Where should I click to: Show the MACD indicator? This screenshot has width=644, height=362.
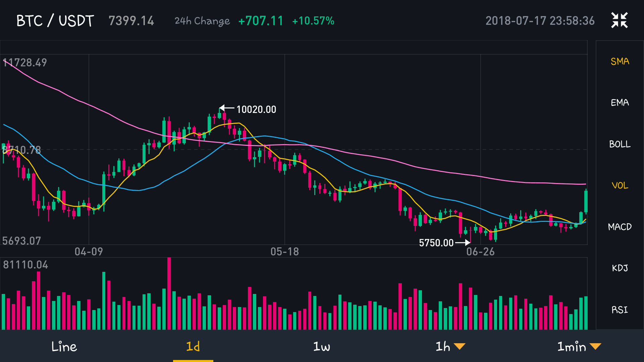point(620,227)
